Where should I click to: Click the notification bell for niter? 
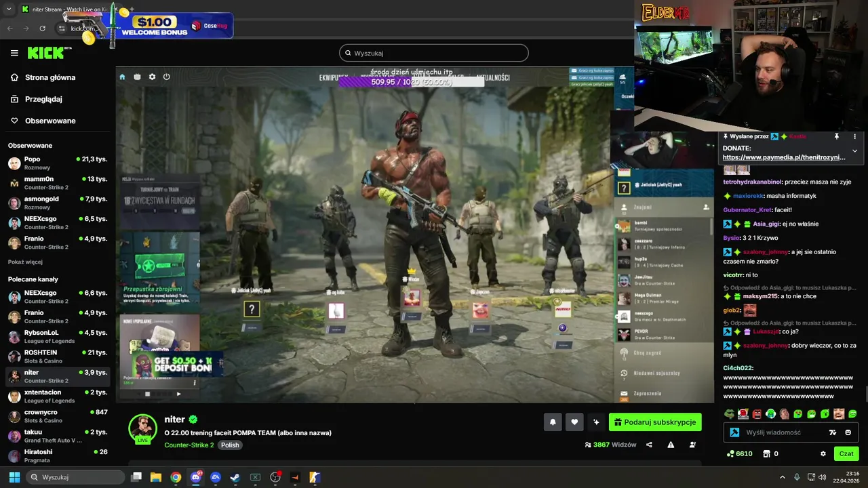click(x=553, y=422)
